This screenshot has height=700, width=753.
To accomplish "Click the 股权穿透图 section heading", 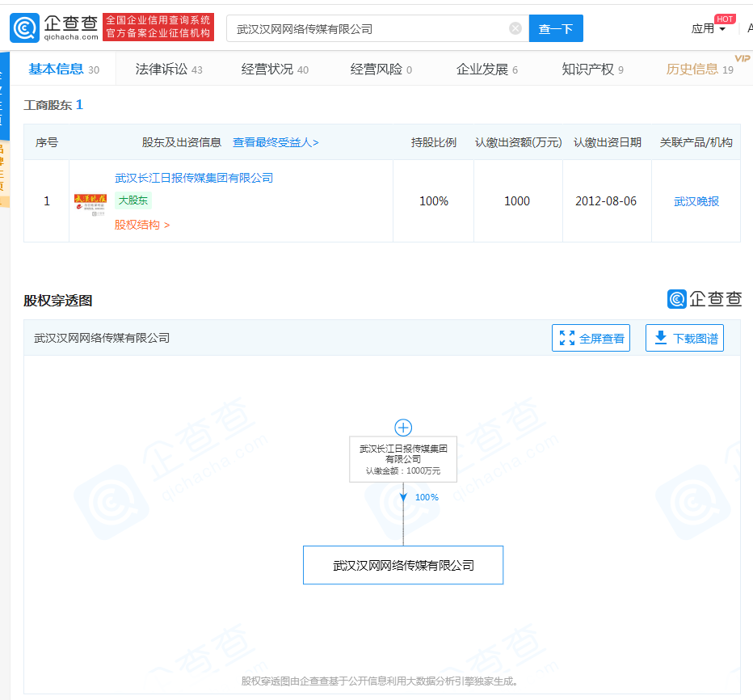I will click(x=57, y=301).
